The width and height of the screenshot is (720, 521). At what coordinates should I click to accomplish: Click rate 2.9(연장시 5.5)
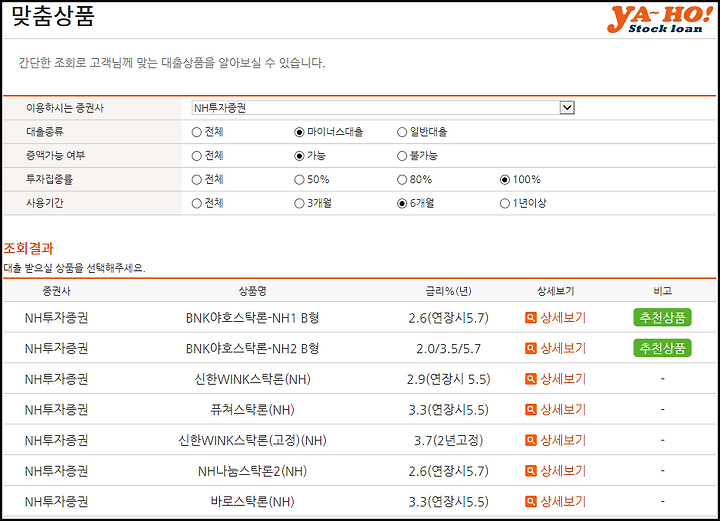point(449,379)
